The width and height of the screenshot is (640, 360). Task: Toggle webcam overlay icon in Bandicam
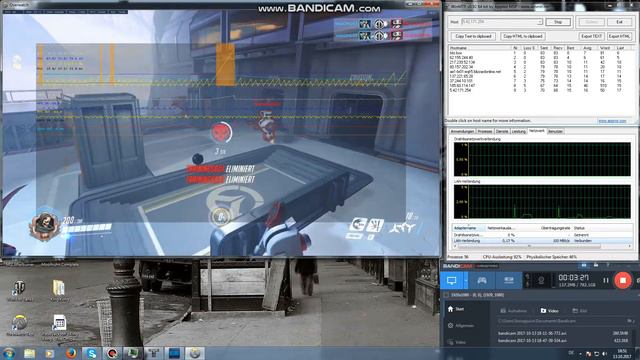(x=541, y=281)
